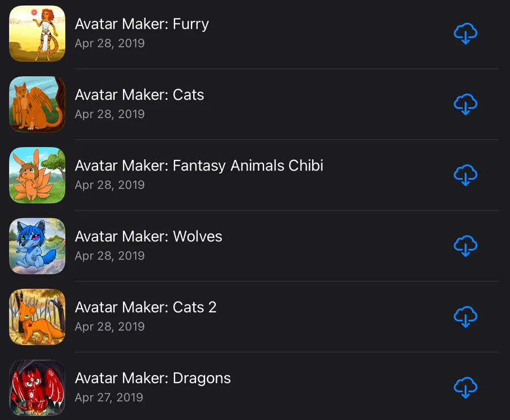Click the Avatar Maker: Wolves title
The width and height of the screenshot is (510, 420).
[148, 236]
